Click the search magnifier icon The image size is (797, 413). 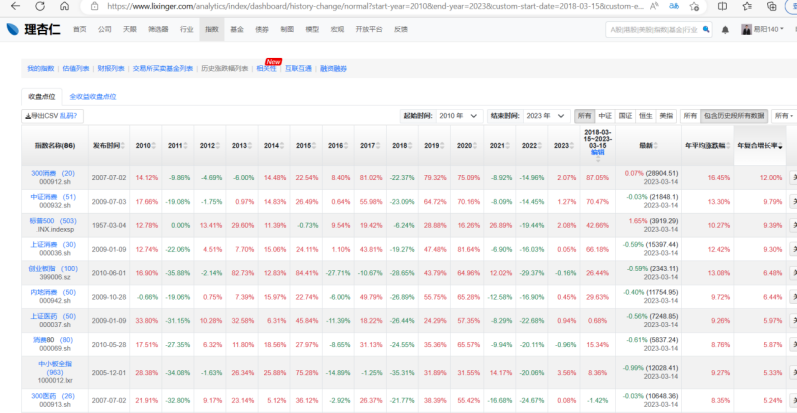(706, 29)
